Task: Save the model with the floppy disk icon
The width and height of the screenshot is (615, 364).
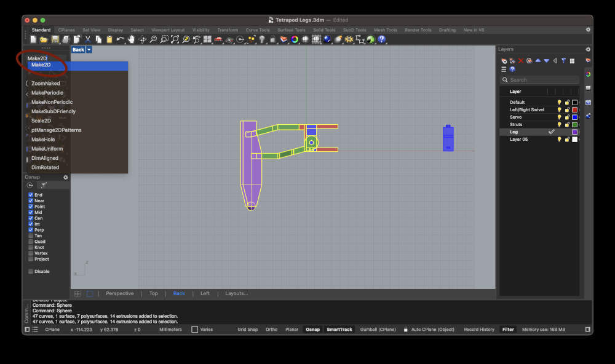Action: 55,39
